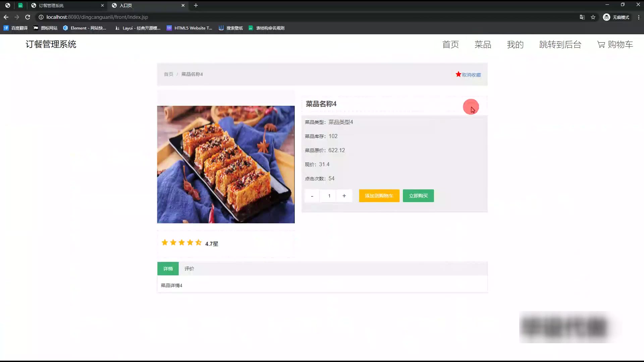Screen dimensions: 644x362
Task: Increase quantity with plus stepper button
Action: coord(344,196)
